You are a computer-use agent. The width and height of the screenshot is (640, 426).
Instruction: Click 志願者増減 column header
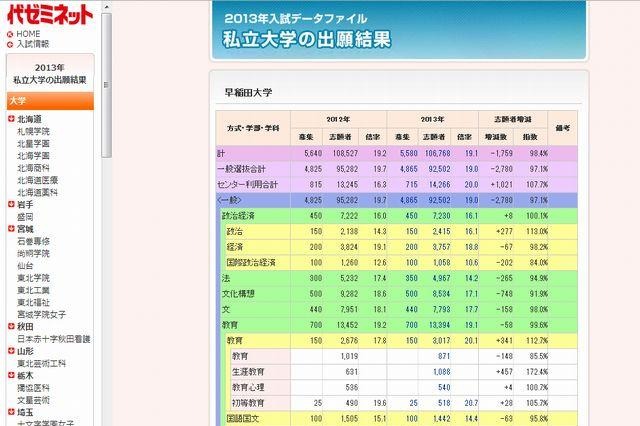click(x=513, y=119)
